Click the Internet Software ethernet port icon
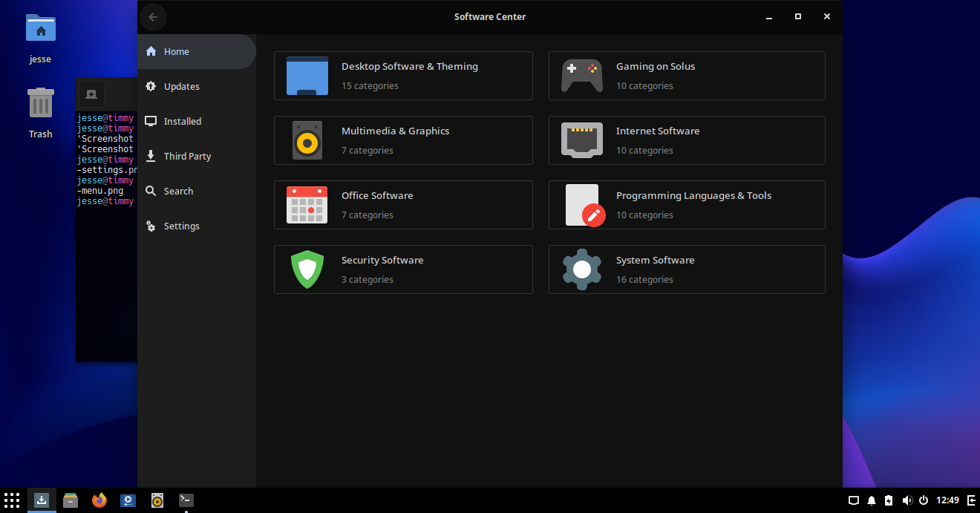The height and width of the screenshot is (513, 980). [582, 140]
